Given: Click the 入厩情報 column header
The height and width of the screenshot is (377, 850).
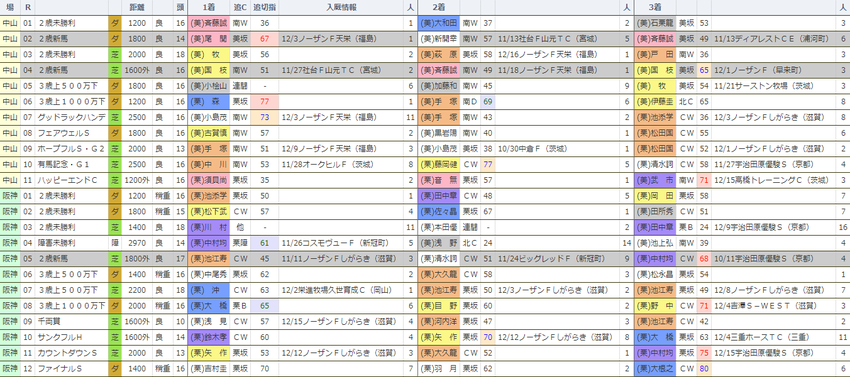Looking at the screenshot, I should (342, 8).
